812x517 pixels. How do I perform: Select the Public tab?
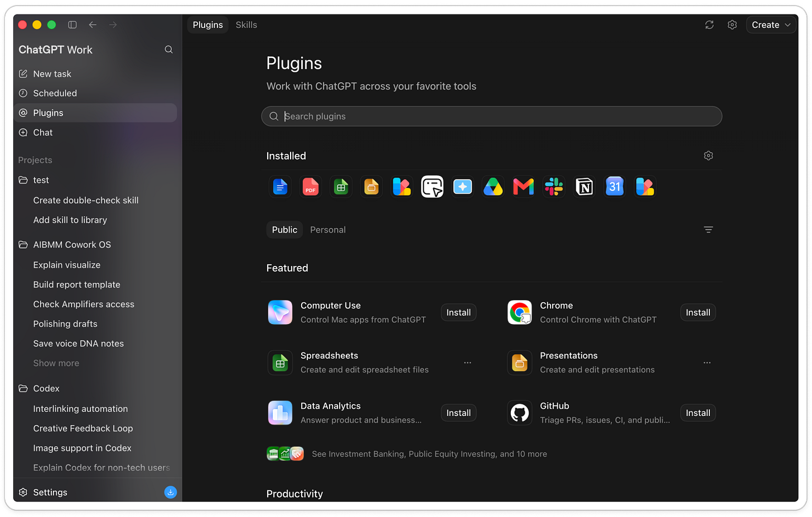point(284,230)
